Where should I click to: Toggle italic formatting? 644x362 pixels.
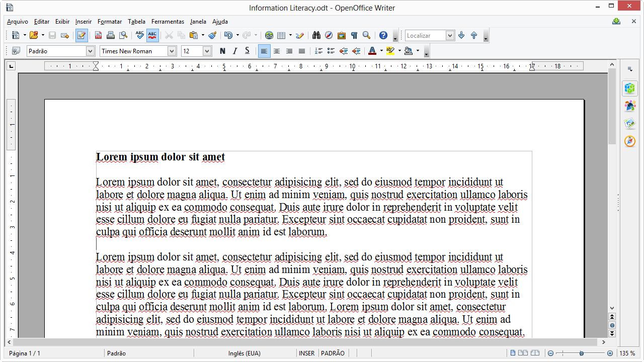tap(234, 51)
